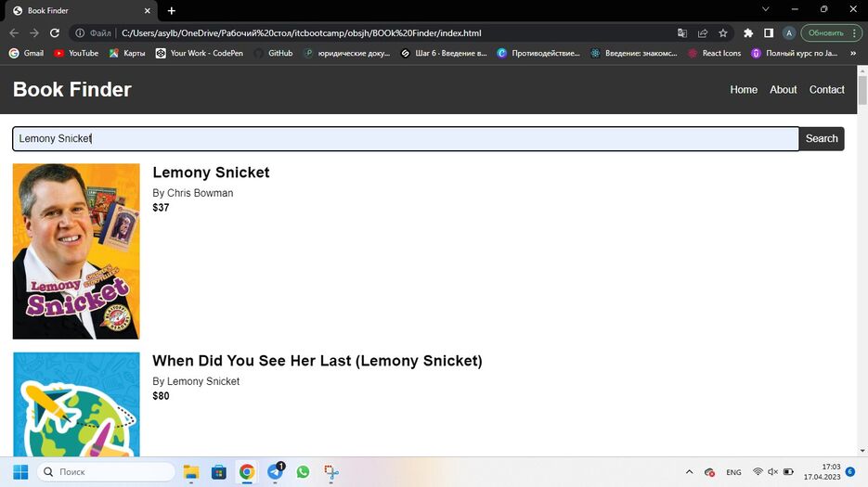Click the Lemony Snicket book title
The image size is (868, 487).
(211, 173)
